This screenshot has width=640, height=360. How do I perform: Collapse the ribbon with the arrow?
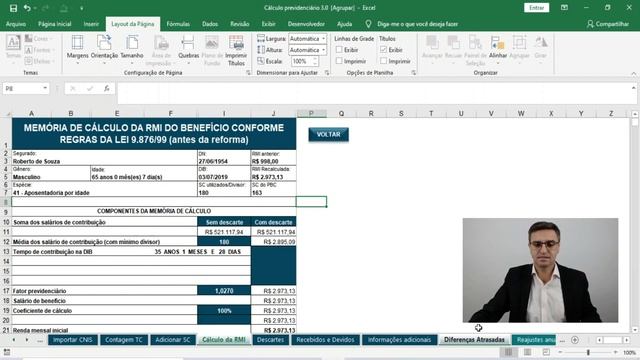pyautogui.click(x=633, y=73)
